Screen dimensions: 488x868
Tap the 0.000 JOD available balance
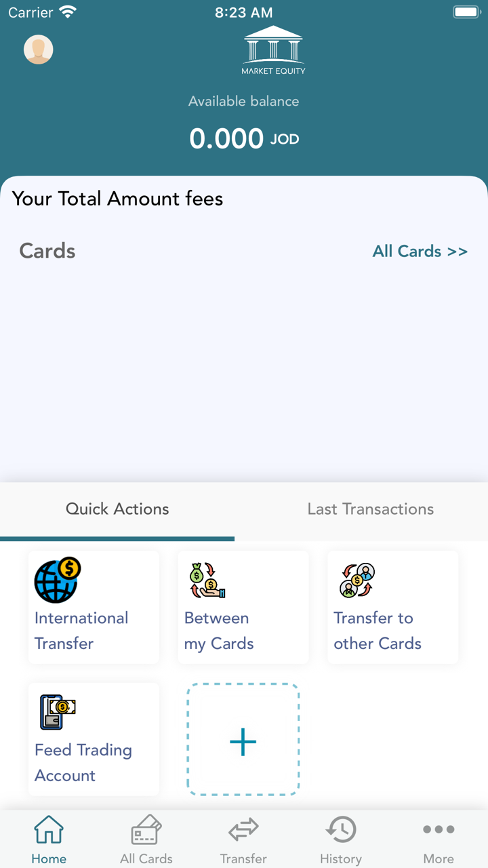click(243, 139)
